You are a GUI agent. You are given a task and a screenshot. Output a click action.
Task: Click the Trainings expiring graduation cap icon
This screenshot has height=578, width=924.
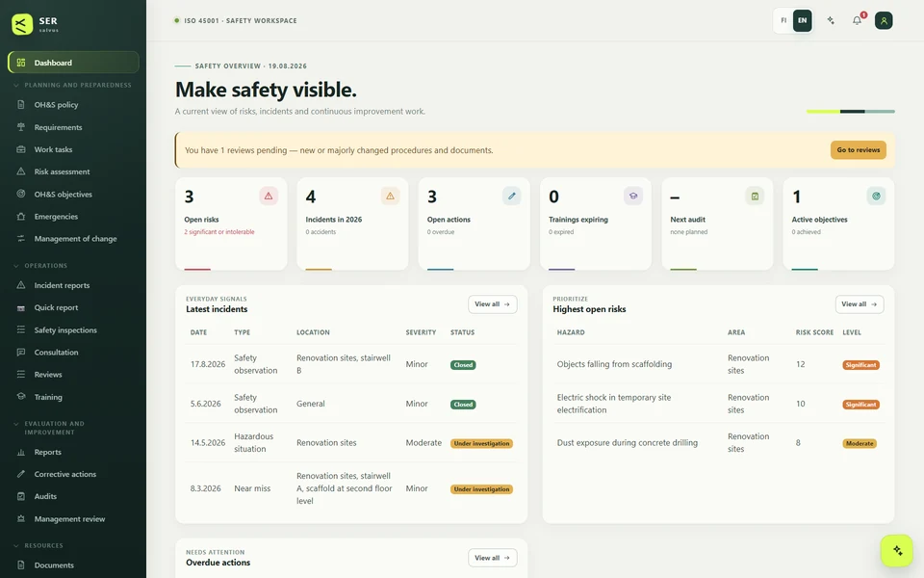tap(633, 196)
